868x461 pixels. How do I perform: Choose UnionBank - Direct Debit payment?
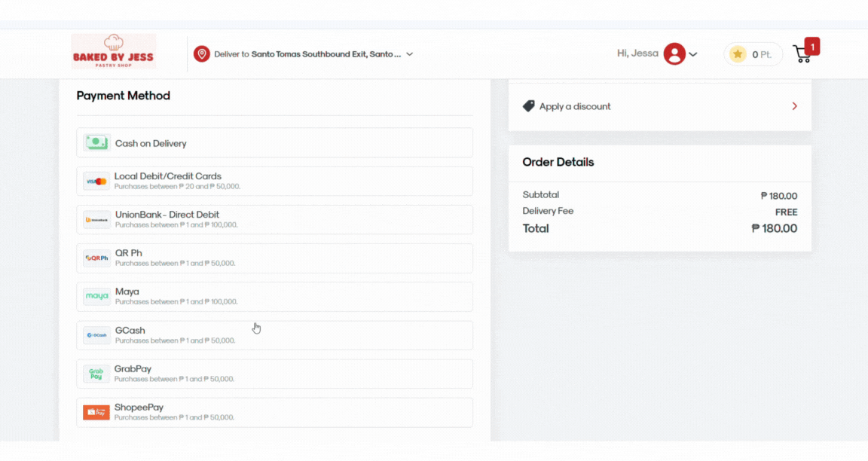tap(274, 220)
